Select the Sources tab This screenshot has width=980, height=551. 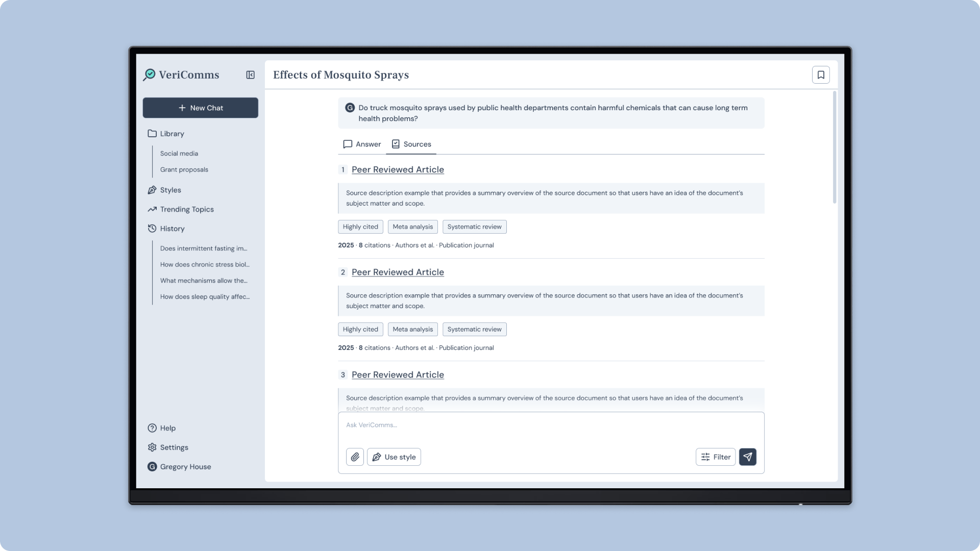tap(411, 144)
